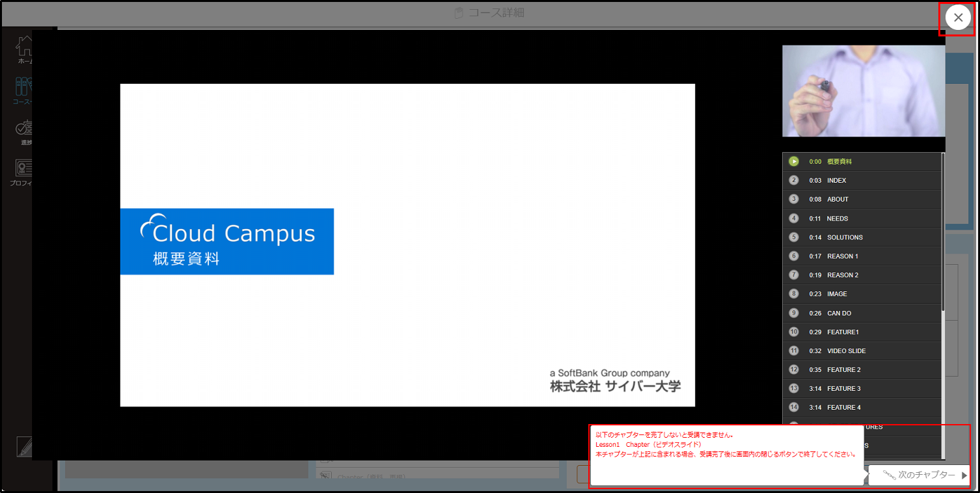Click number 7 circle icon for REASON 2
Viewport: 980px width, 493px height.
click(793, 275)
